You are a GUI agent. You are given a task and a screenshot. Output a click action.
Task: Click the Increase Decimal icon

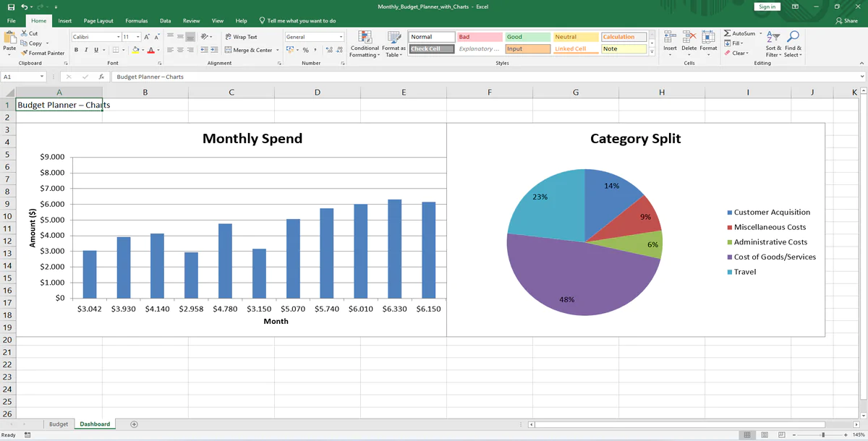(328, 50)
